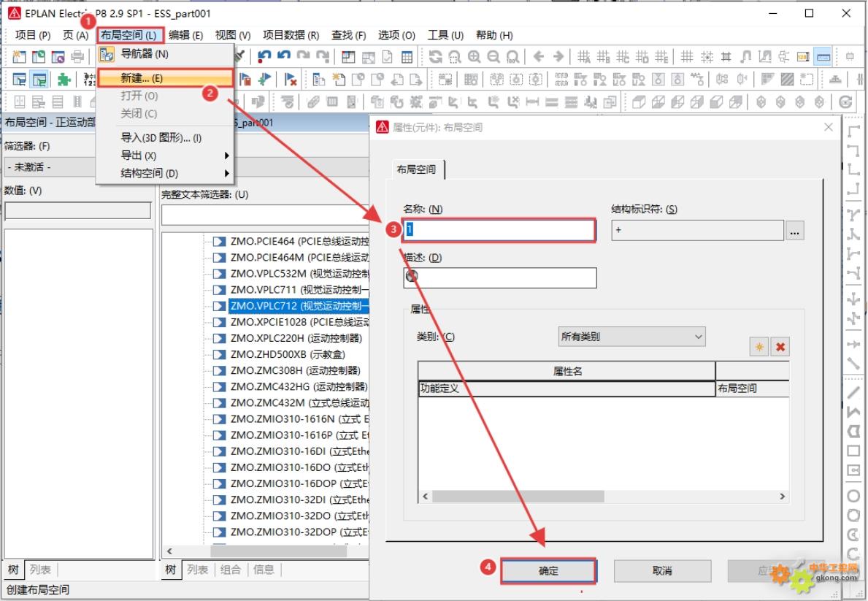The image size is (868, 601).
Task: Open the 类别 所有类别 dropdown
Action: point(631,336)
